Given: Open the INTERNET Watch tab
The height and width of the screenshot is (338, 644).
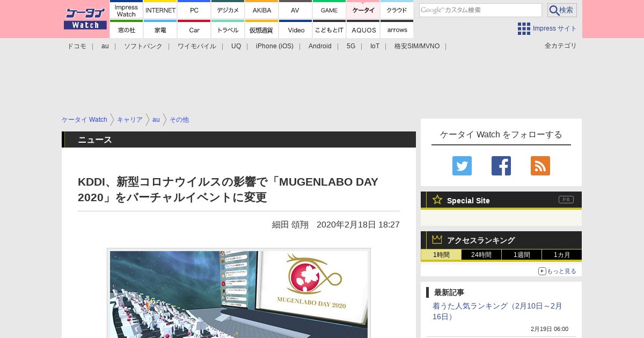Looking at the screenshot, I should pos(160,10).
